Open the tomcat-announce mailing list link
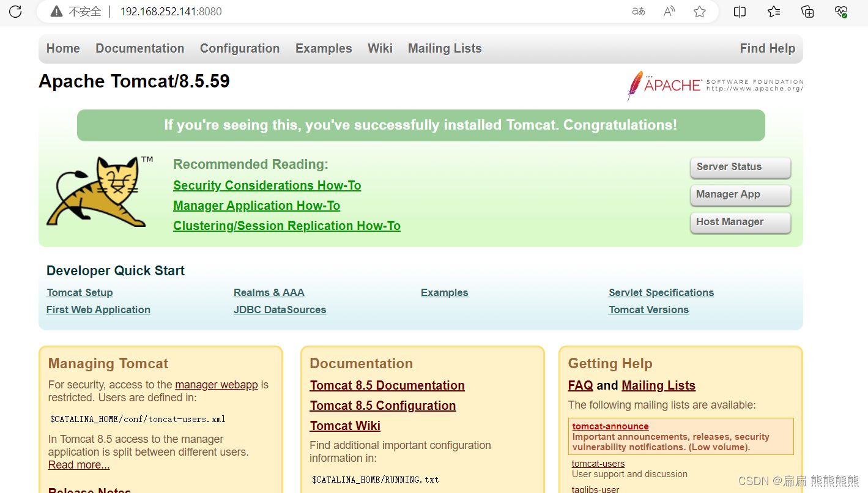 (x=610, y=426)
